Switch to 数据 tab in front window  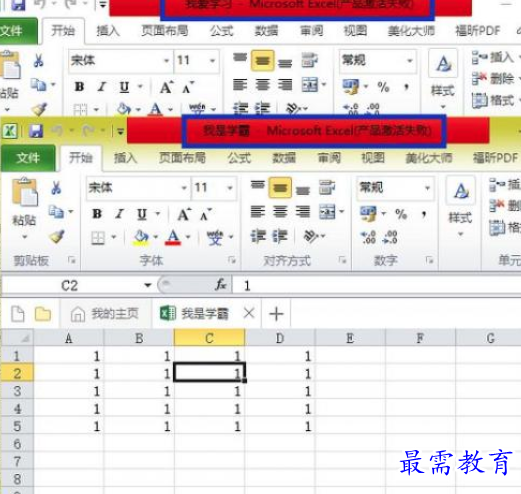284,158
